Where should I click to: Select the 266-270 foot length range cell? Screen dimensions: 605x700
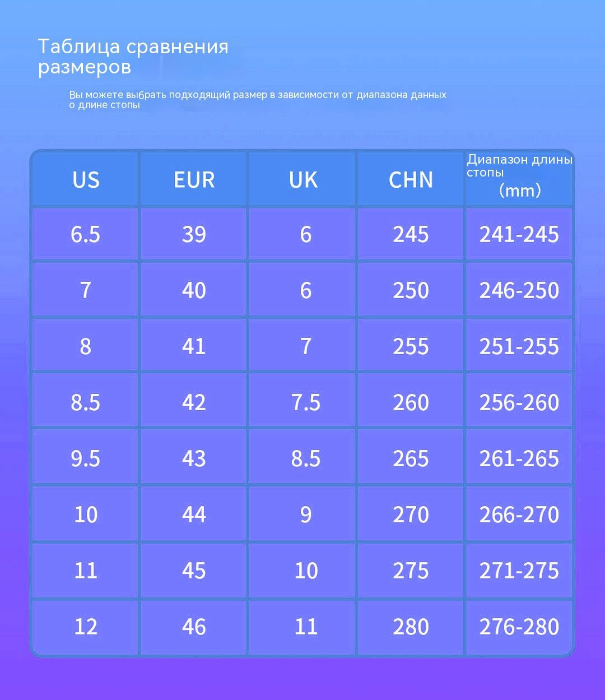(519, 514)
